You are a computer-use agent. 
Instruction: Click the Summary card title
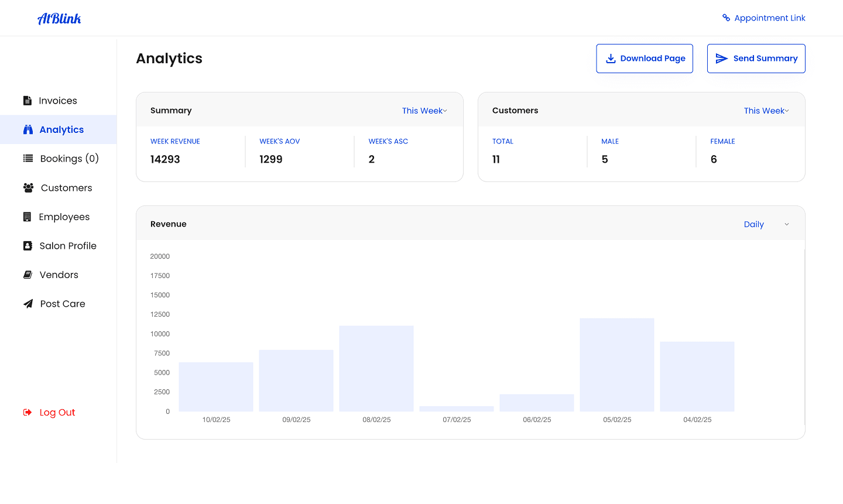pos(171,111)
